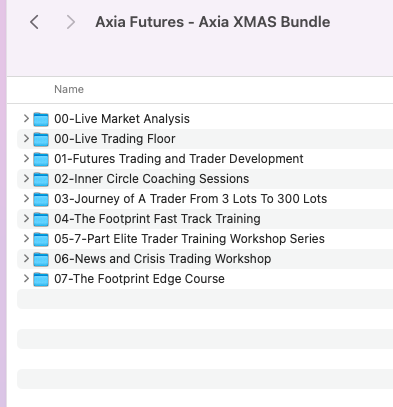Go forward using the forward arrow
Screen dimensions: 393x407
(71, 22)
